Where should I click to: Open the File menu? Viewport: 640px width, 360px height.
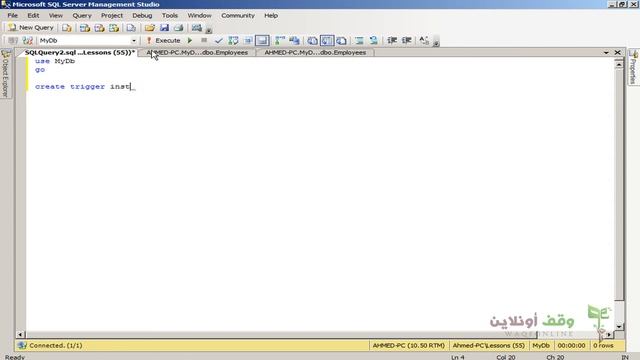pyautogui.click(x=13, y=16)
